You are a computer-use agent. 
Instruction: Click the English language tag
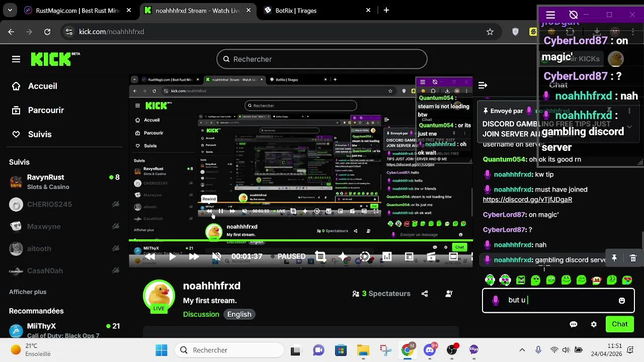(239, 314)
